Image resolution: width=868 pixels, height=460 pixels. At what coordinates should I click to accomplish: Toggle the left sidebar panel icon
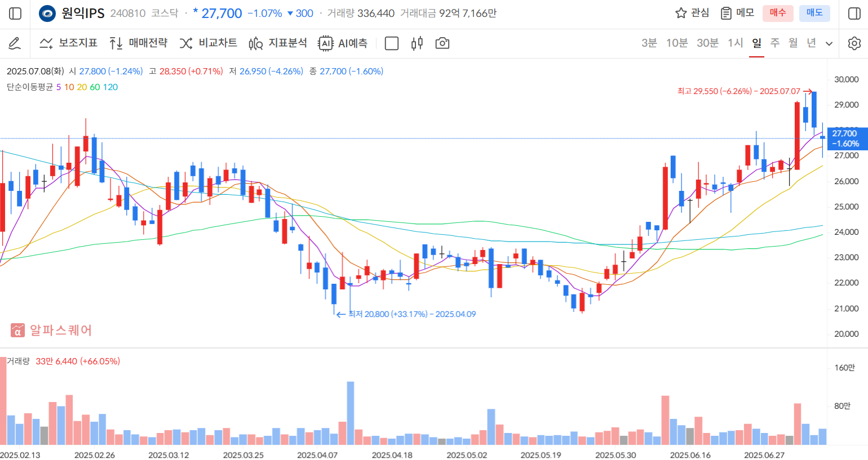pyautogui.click(x=15, y=14)
